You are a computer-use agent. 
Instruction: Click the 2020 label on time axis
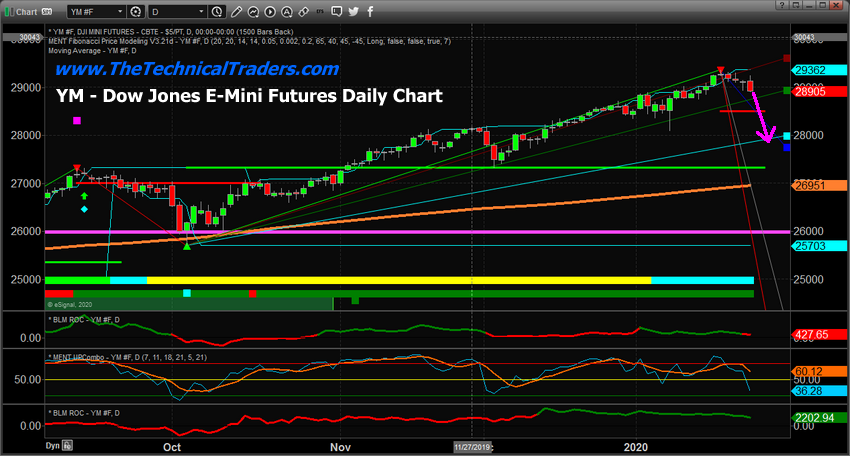pyautogui.click(x=635, y=447)
